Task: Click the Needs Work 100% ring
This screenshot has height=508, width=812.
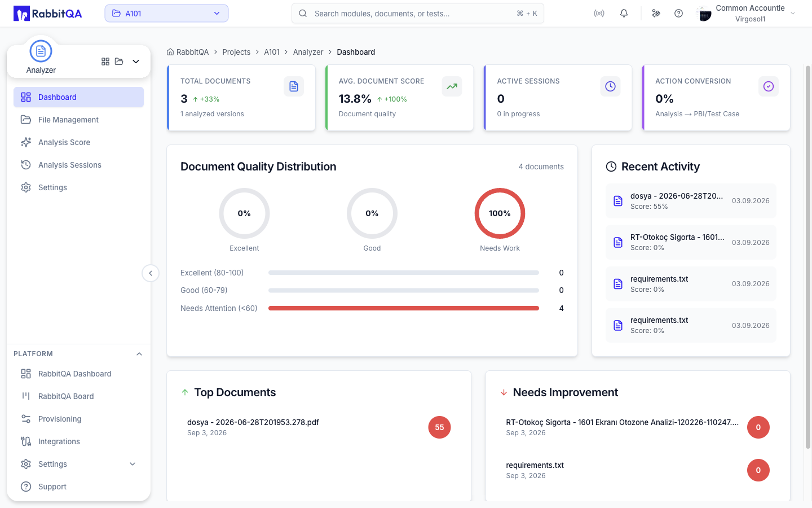Action: [500, 213]
